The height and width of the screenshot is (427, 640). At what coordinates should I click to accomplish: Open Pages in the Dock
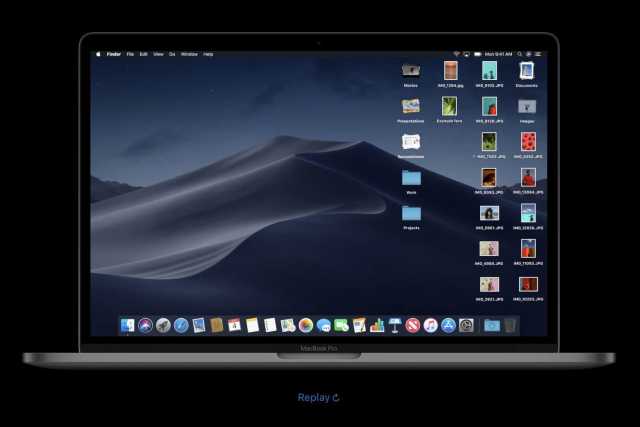coord(359,325)
